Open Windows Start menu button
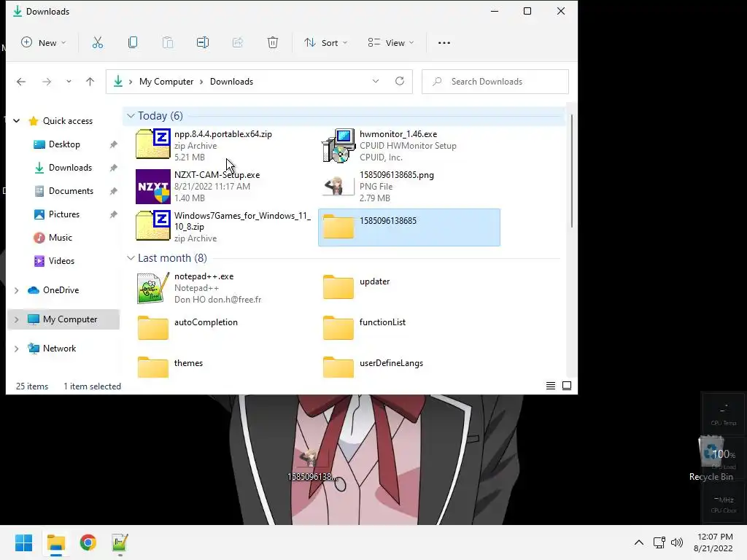The image size is (747, 560). (x=24, y=542)
